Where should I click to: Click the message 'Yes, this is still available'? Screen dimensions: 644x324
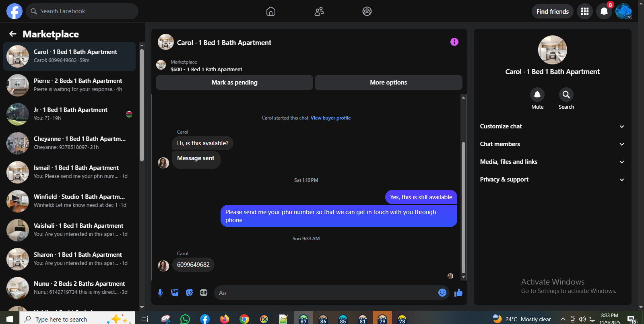click(x=421, y=197)
